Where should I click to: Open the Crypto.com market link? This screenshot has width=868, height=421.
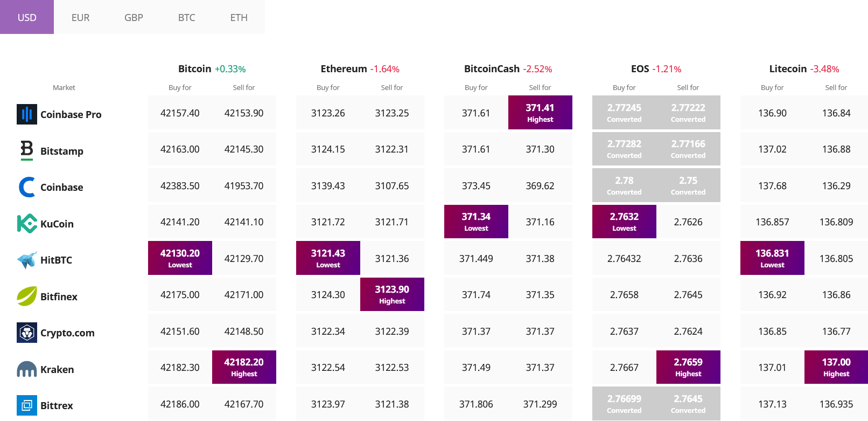click(67, 333)
